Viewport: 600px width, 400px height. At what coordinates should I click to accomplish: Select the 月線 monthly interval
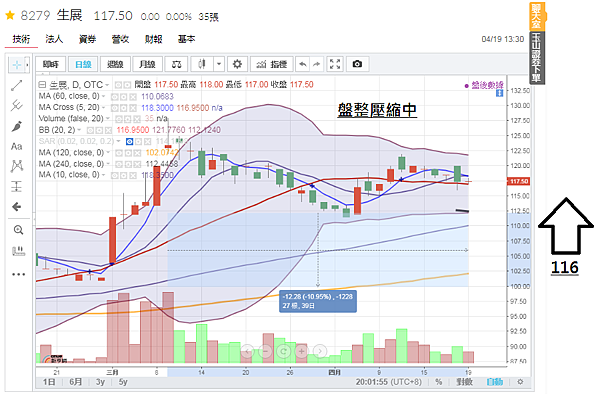(147, 64)
